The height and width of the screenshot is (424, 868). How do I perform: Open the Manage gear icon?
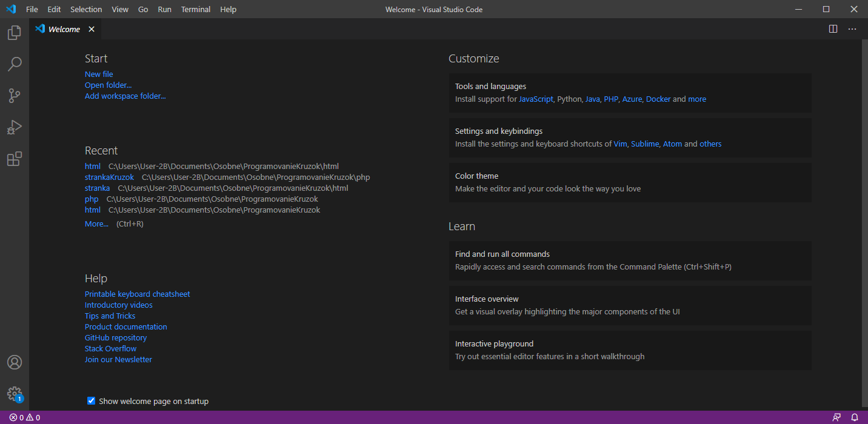coord(15,394)
